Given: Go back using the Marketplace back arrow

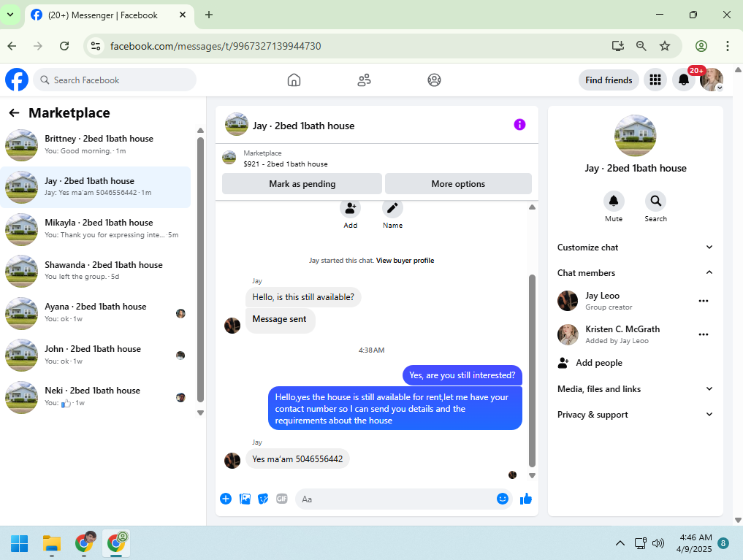Looking at the screenshot, I should point(14,112).
